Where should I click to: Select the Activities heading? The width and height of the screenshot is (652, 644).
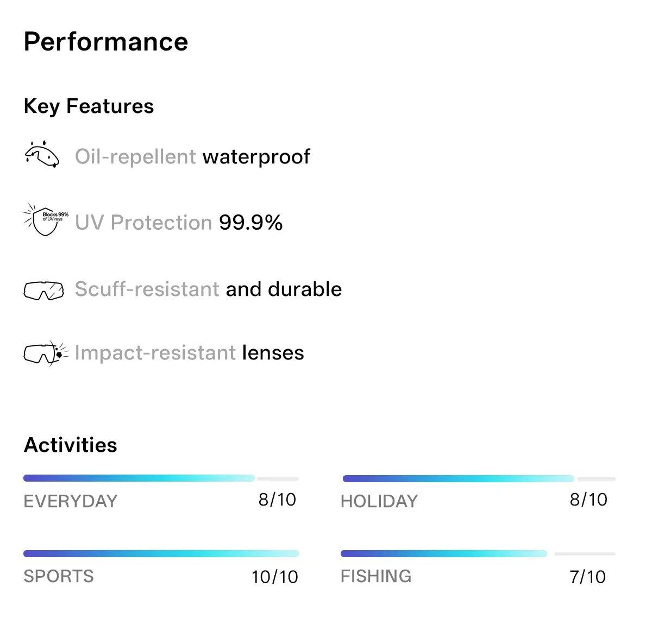[71, 445]
